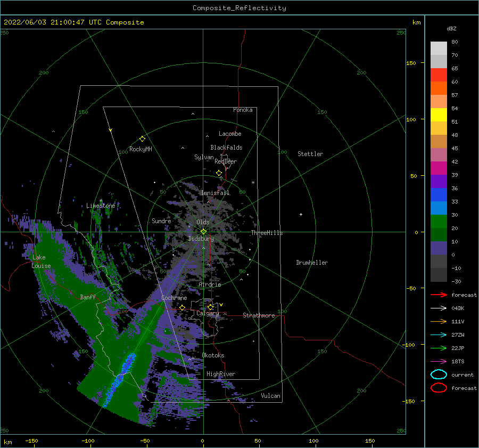Click the radar site marker at map center
The width and height of the screenshot is (479, 448).
[x=203, y=232]
